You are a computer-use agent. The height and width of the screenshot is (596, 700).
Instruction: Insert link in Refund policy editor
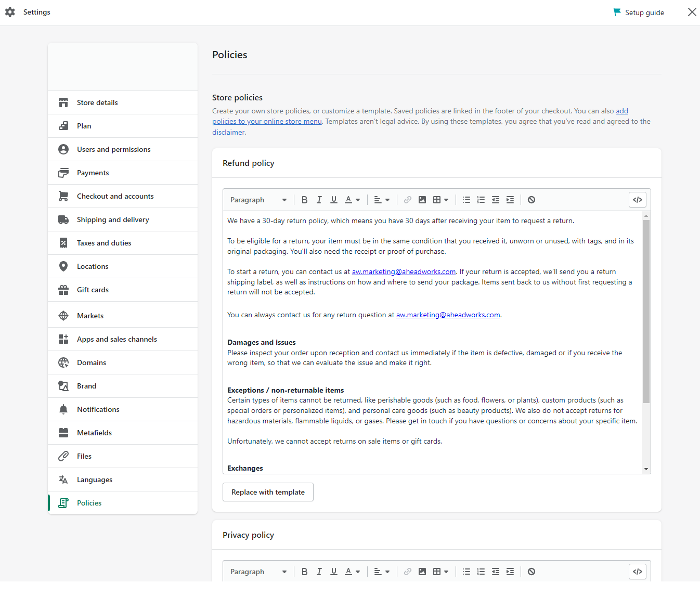click(x=408, y=200)
